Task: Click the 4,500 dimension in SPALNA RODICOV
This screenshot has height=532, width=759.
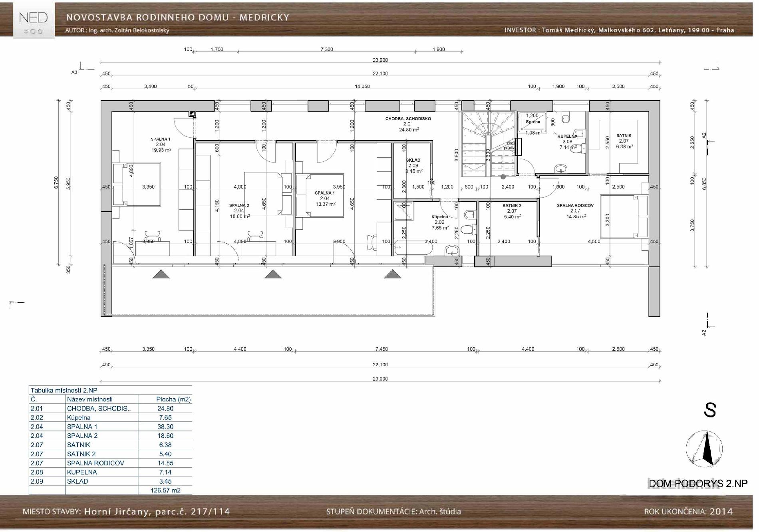Action: pos(594,242)
